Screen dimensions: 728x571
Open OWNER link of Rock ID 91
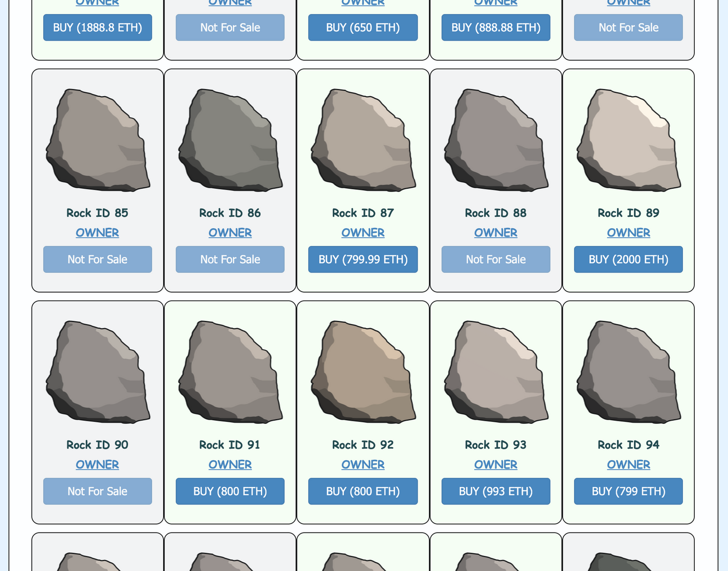pyautogui.click(x=230, y=465)
